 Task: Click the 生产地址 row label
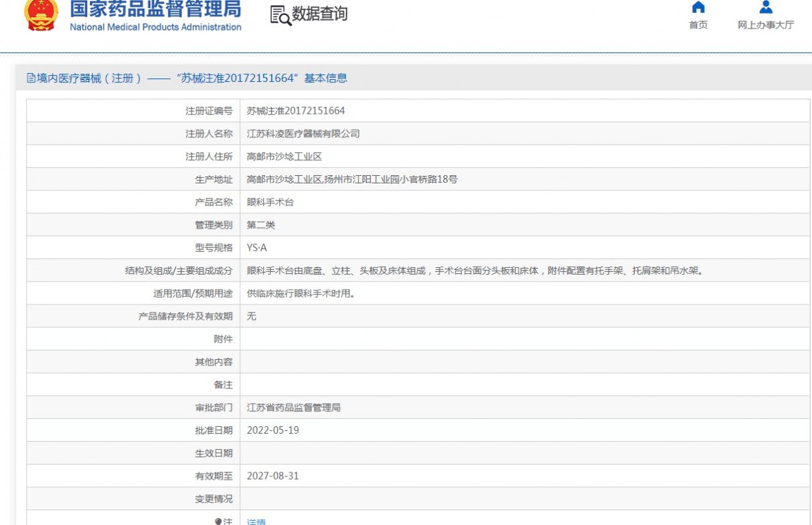point(214,179)
